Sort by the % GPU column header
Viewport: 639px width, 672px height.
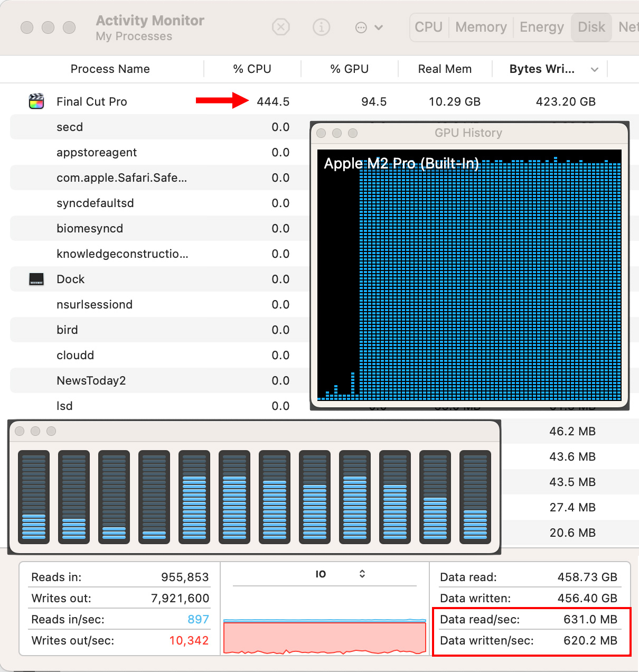pyautogui.click(x=350, y=69)
